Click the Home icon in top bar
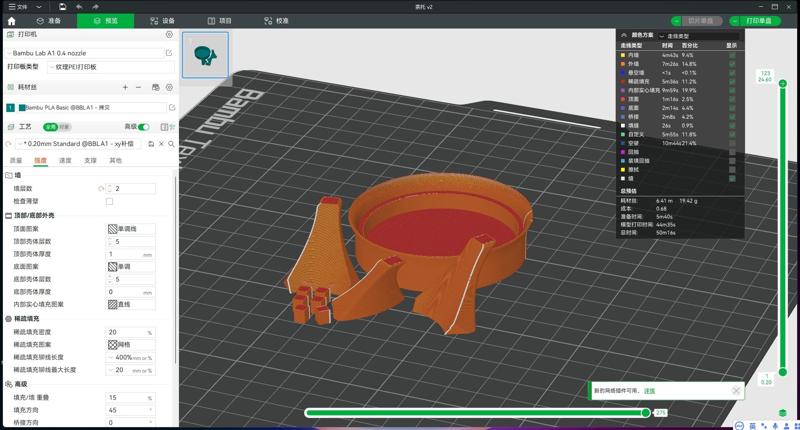This screenshot has width=800, height=430. pyautogui.click(x=11, y=20)
